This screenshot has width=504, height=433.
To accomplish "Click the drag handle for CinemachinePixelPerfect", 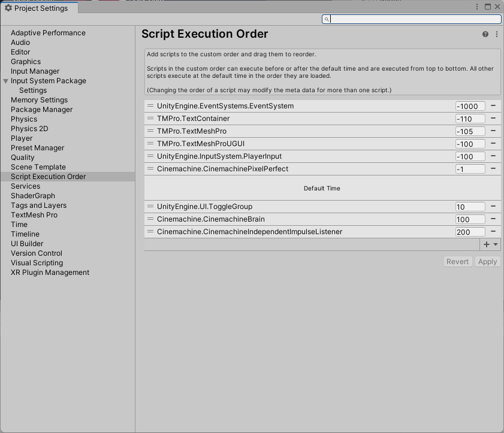I will (x=150, y=168).
